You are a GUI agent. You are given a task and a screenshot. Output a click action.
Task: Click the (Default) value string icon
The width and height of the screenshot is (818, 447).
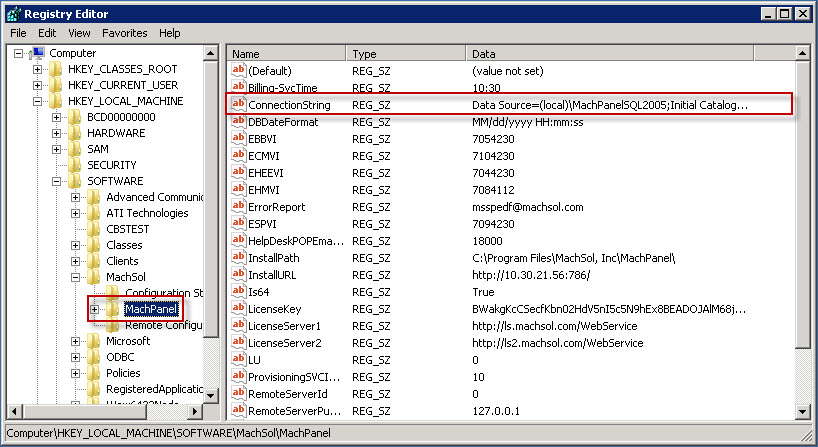pyautogui.click(x=238, y=70)
